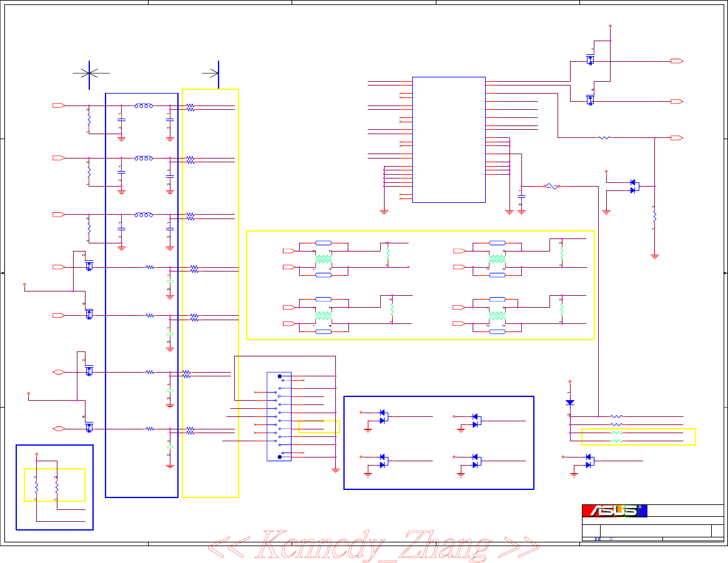Select the multi-pin connector symbol
The image size is (728, 563).
(x=279, y=416)
